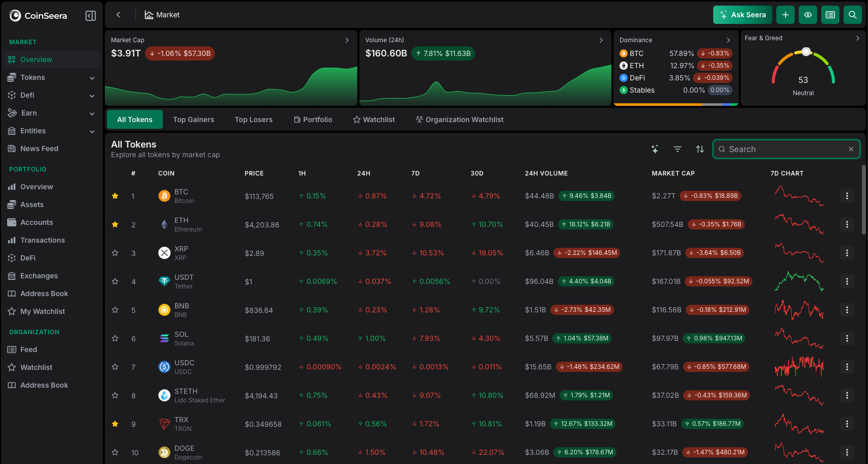The height and width of the screenshot is (464, 868).
Task: Switch to the Watchlist tab
Action: (x=374, y=120)
